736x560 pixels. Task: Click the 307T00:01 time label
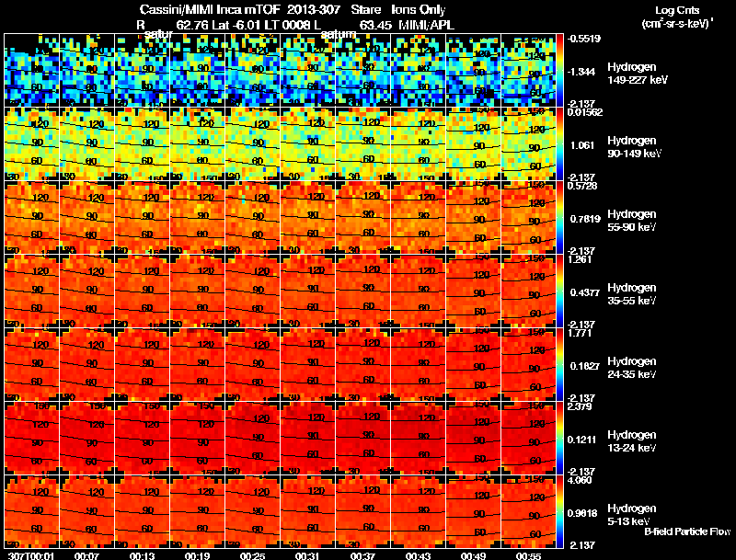[x=31, y=555]
